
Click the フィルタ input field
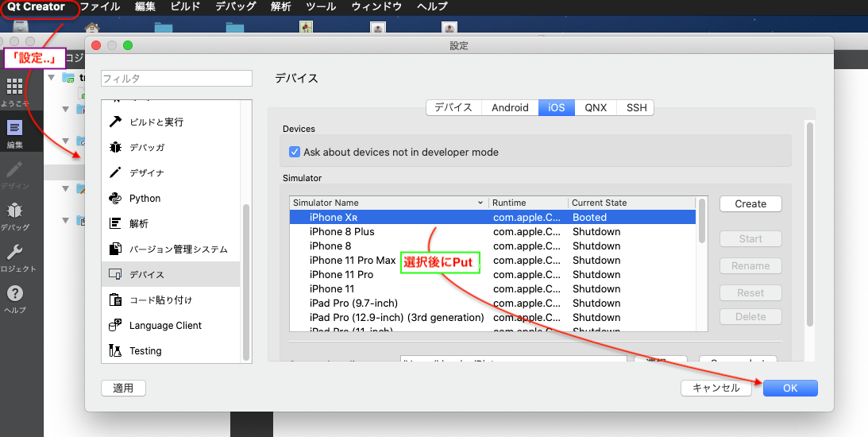(x=176, y=79)
